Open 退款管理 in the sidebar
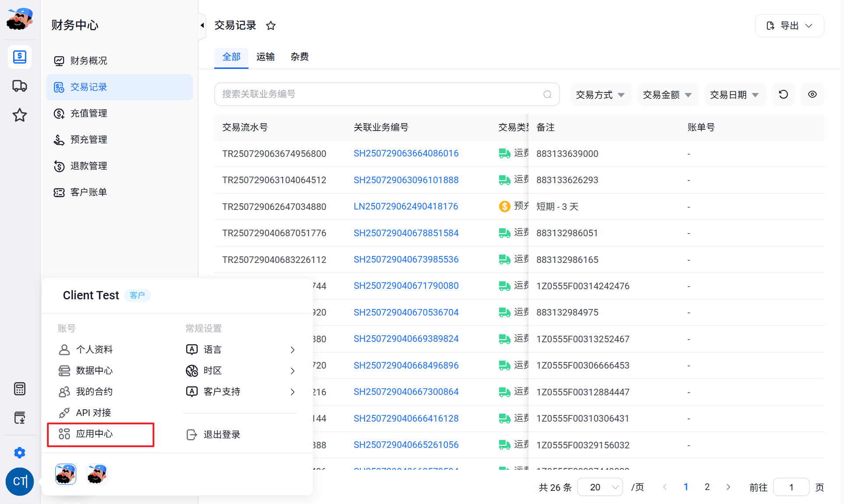The image size is (844, 504). pos(120,166)
